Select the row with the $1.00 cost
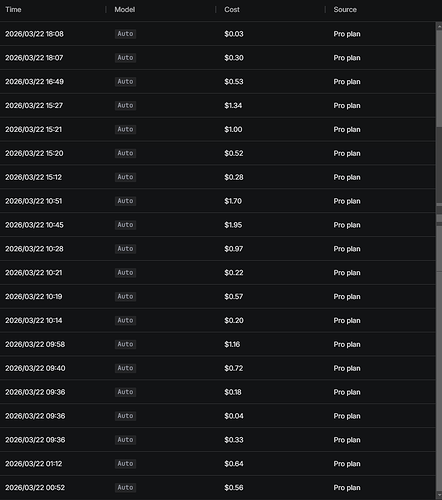This screenshot has height=500, width=442. [x=218, y=129]
